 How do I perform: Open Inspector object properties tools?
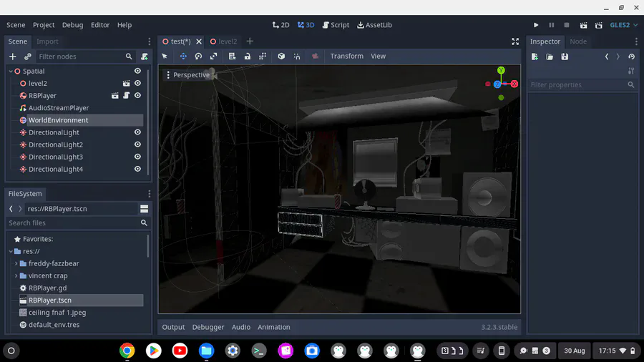(631, 71)
